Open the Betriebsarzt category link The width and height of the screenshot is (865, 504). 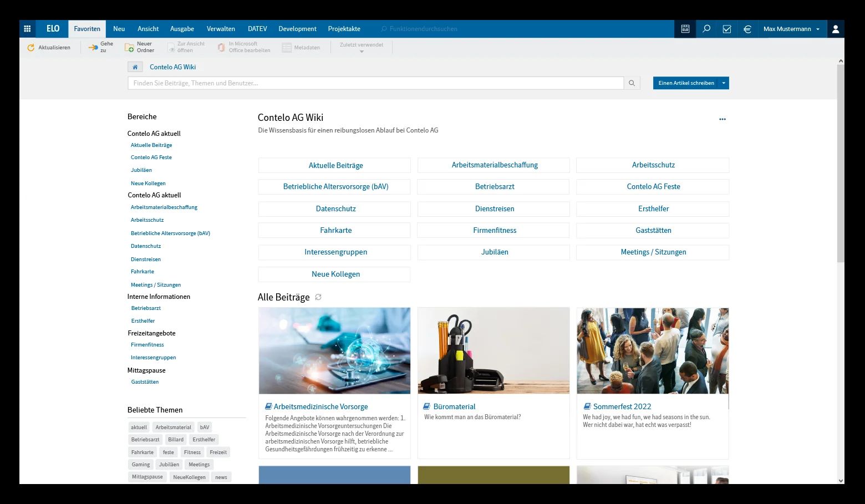[x=494, y=187]
